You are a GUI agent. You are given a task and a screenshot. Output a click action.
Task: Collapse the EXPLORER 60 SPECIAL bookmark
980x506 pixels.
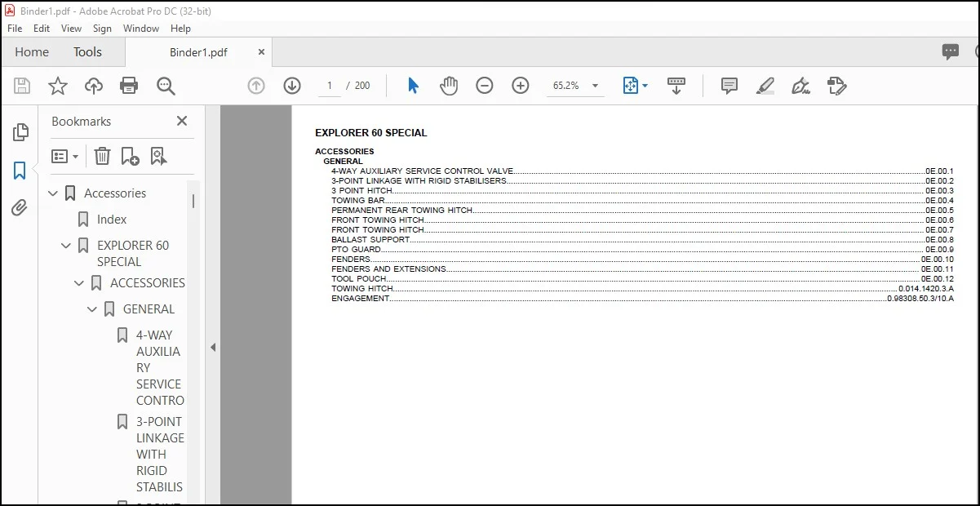[x=66, y=246]
